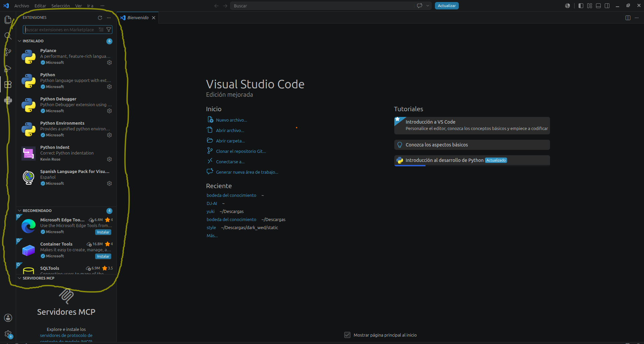Refresh the extensions list
644x344 pixels.
100,18
